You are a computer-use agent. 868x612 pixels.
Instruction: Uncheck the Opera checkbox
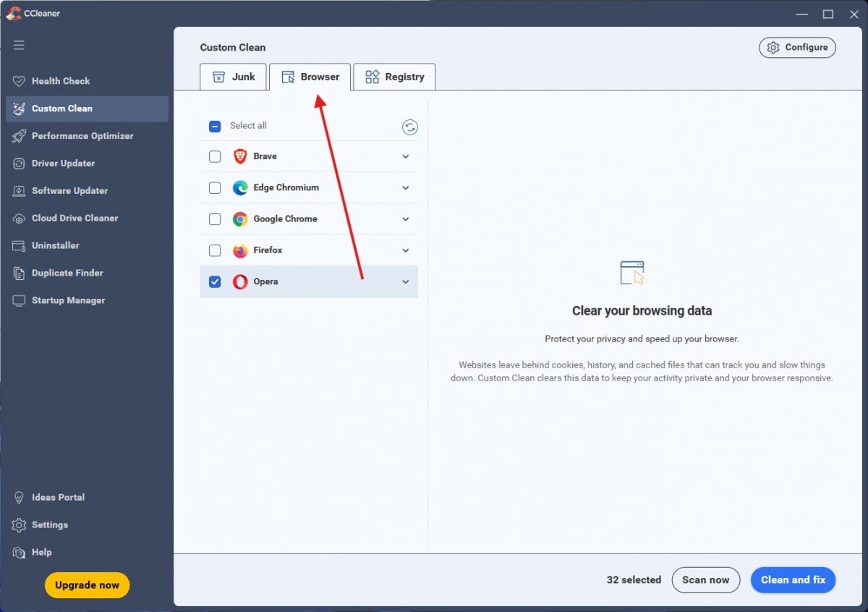coord(215,282)
